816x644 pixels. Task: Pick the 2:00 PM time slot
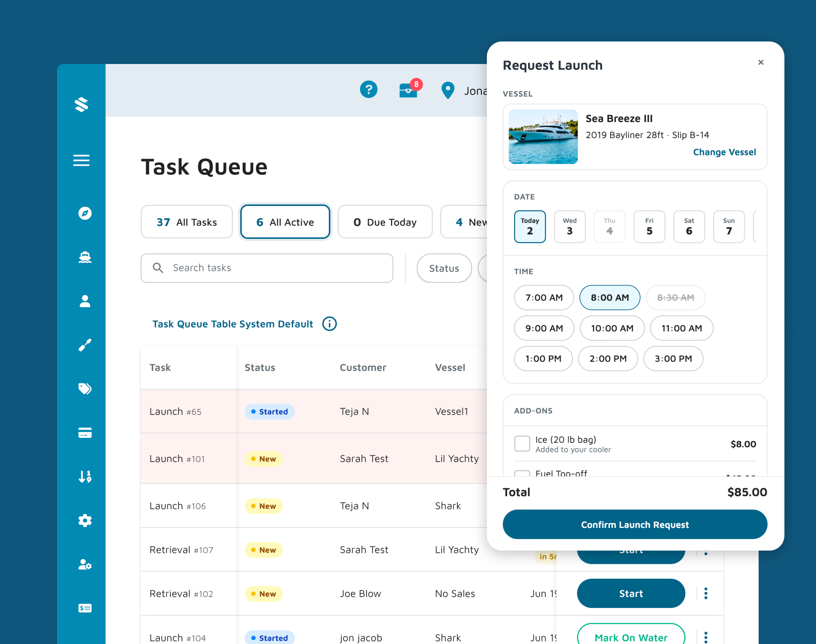coord(608,359)
